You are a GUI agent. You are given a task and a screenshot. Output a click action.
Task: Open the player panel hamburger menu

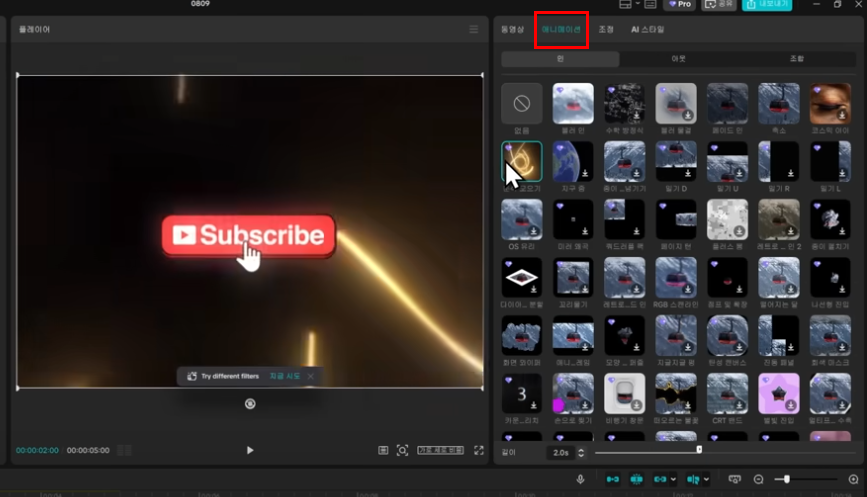[474, 29]
